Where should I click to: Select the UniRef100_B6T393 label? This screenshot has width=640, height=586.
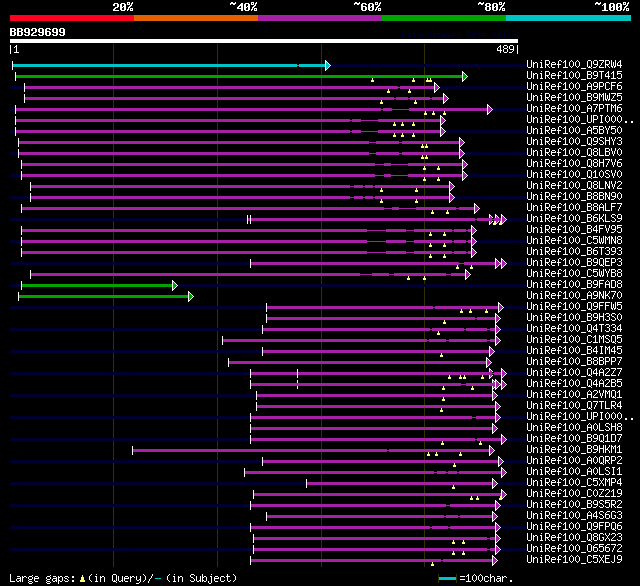tap(574, 252)
